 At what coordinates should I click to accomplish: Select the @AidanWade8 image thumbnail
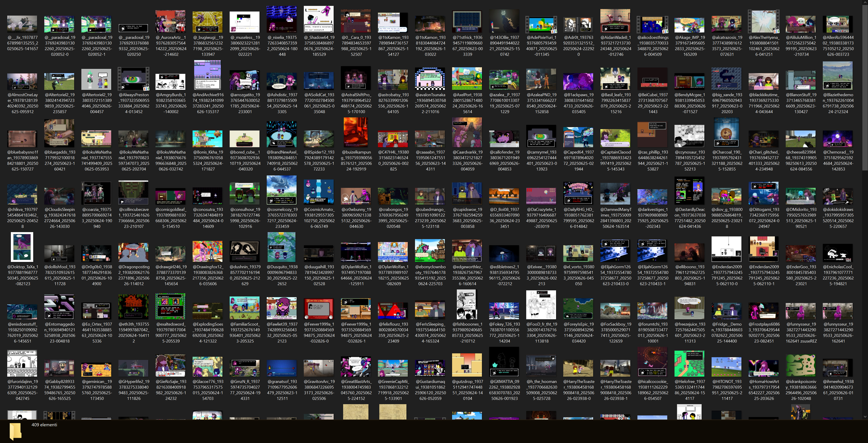click(615, 21)
